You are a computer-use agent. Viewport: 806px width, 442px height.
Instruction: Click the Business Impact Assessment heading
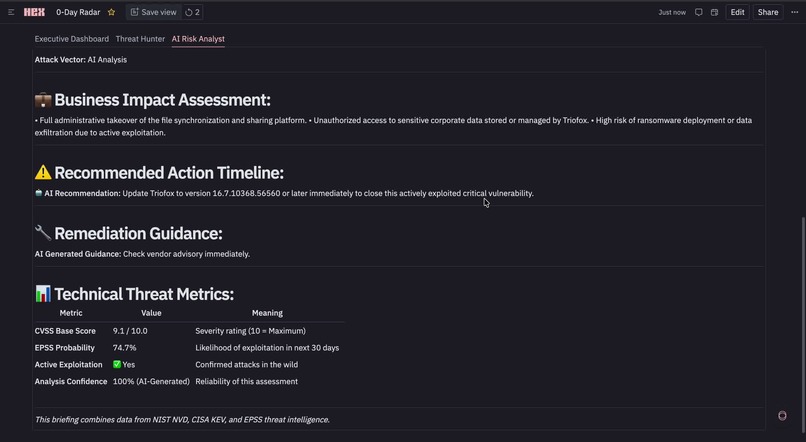pyautogui.click(x=162, y=100)
